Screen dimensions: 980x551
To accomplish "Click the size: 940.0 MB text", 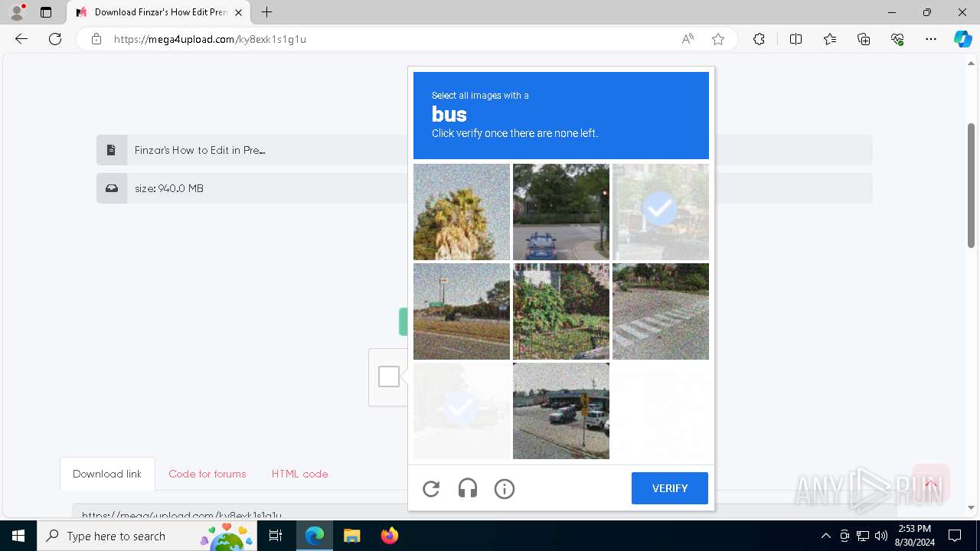I will [169, 188].
